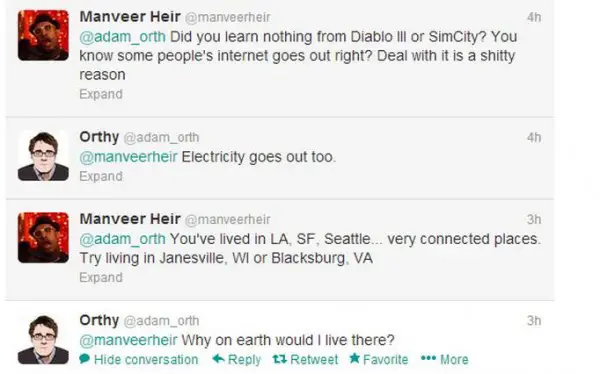Viewport: 600px width, 374px height.
Task: Open @manveerheir mention in Electricity tweet
Action: click(128, 157)
